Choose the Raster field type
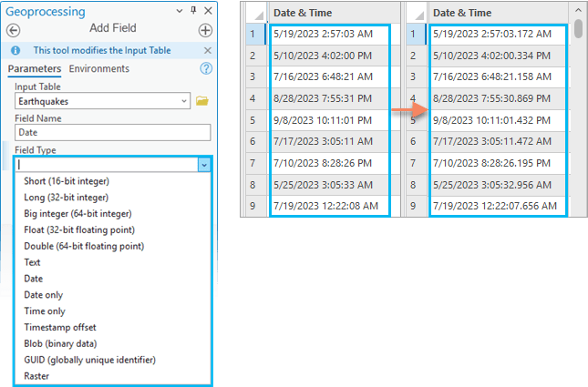This screenshot has width=588, height=387. click(36, 376)
